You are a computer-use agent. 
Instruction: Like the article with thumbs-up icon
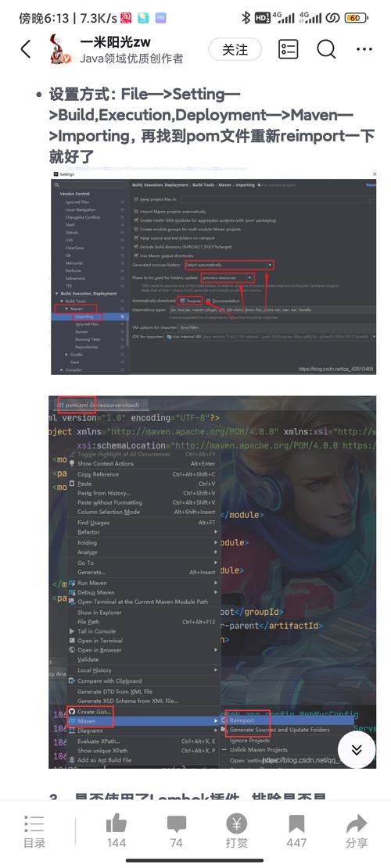click(117, 831)
